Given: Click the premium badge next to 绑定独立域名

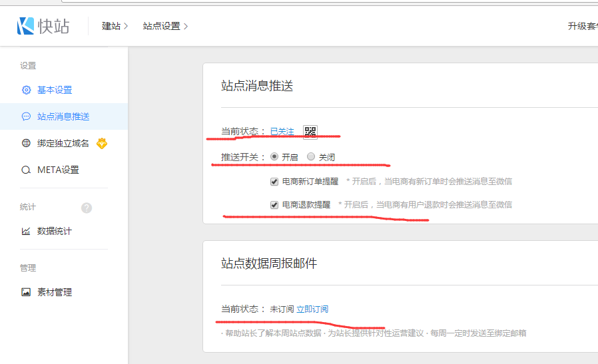Looking at the screenshot, I should point(102,143).
